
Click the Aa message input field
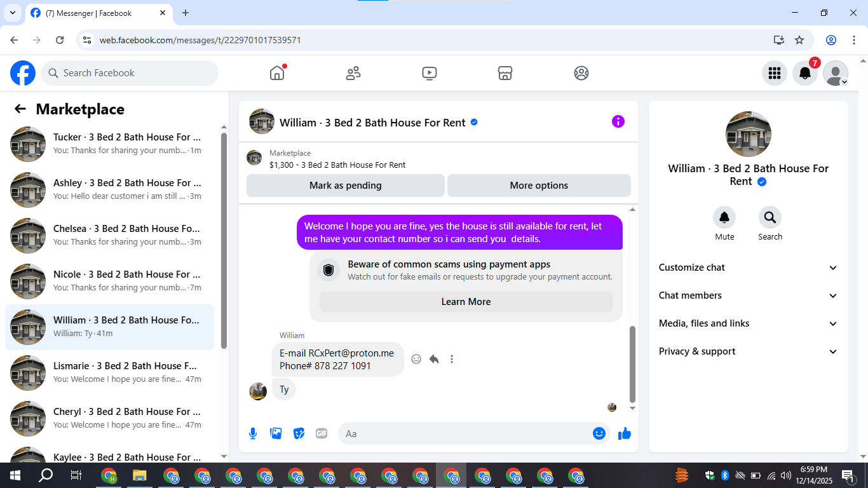tap(474, 433)
